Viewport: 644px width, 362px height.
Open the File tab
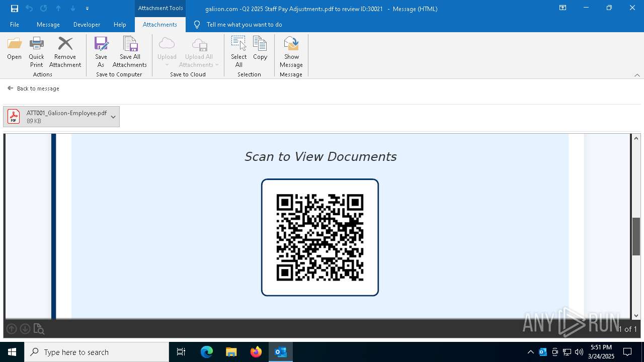click(x=15, y=25)
